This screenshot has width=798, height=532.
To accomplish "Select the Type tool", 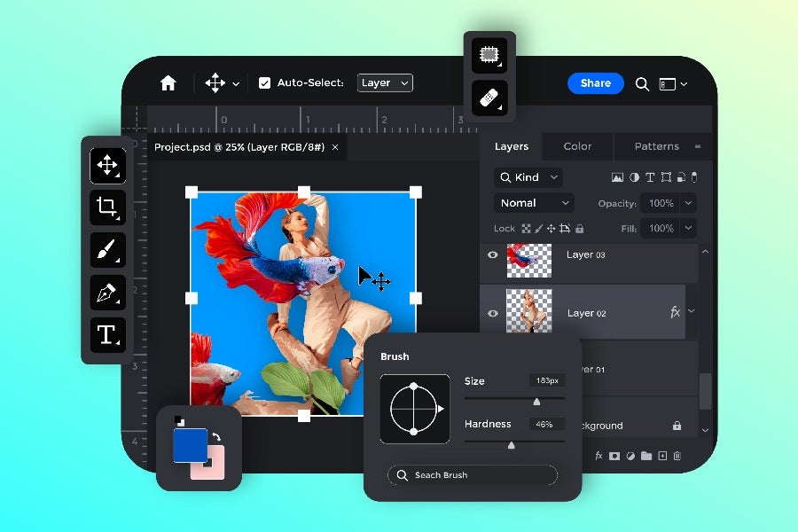I will [106, 335].
